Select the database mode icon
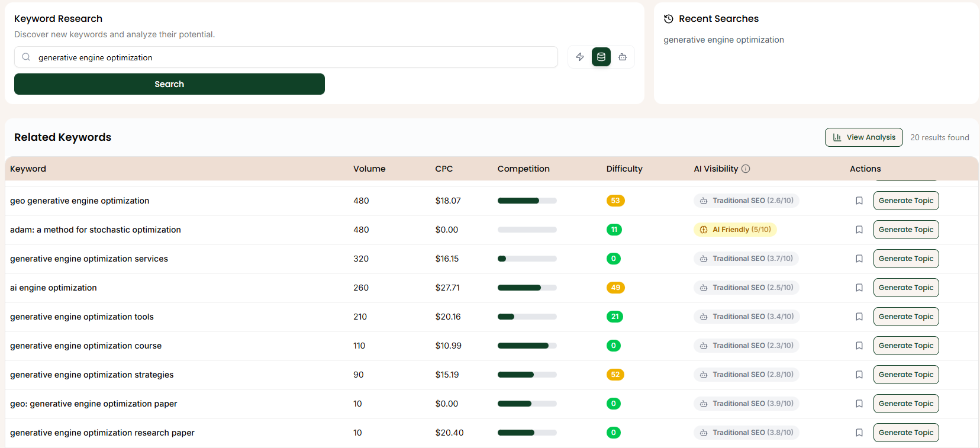Screen dimensions: 980x448 tap(601, 57)
